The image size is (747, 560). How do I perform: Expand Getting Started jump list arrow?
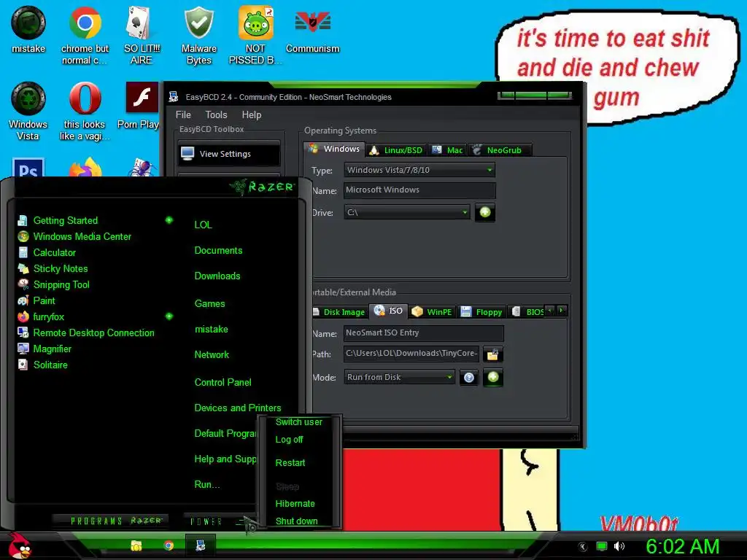click(169, 220)
